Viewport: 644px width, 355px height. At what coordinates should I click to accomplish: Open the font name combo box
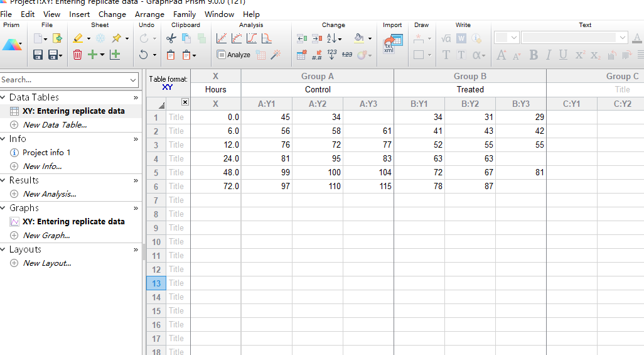click(574, 38)
